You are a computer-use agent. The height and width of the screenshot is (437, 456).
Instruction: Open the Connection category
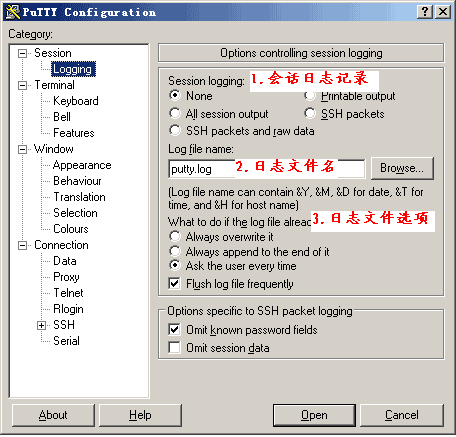[x=61, y=245]
